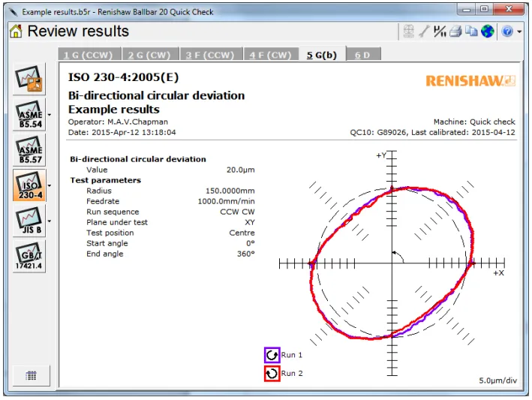Click the Test position Centre value
532x400 pixels.
[x=242, y=233]
